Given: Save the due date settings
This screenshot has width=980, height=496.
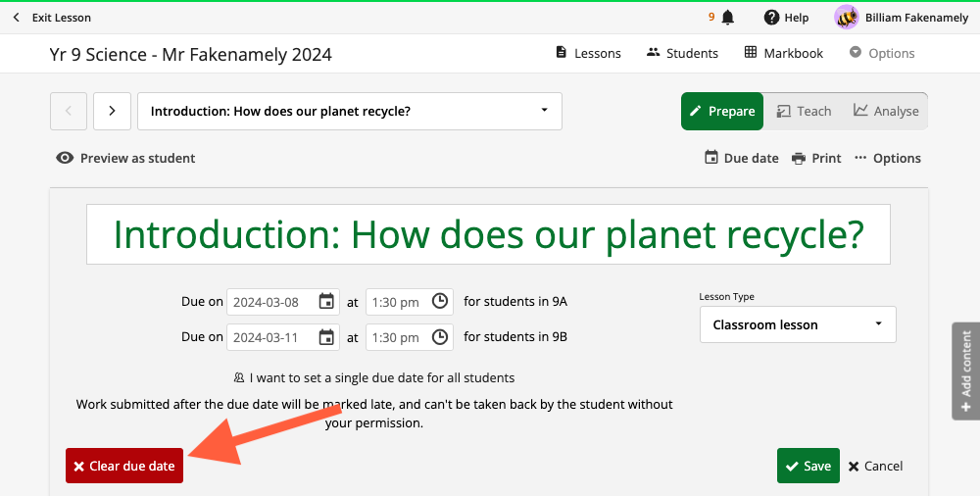Looking at the screenshot, I should click(x=808, y=466).
